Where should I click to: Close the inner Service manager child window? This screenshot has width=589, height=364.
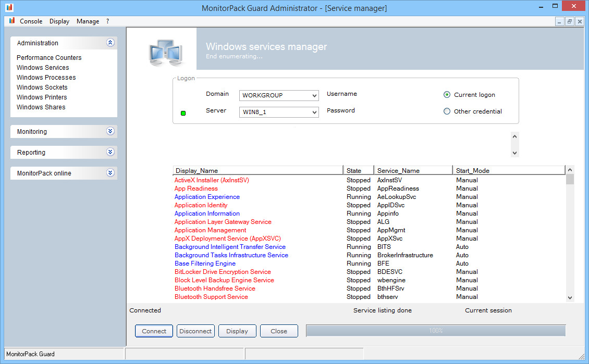pos(580,22)
